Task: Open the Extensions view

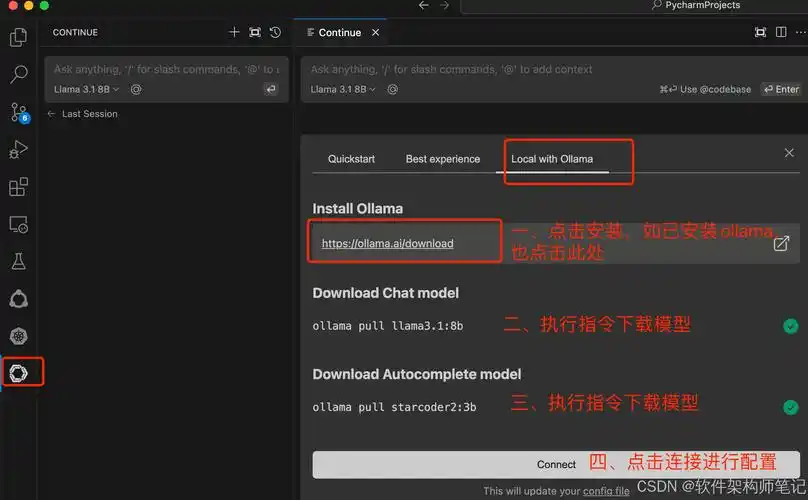Action: tap(18, 187)
